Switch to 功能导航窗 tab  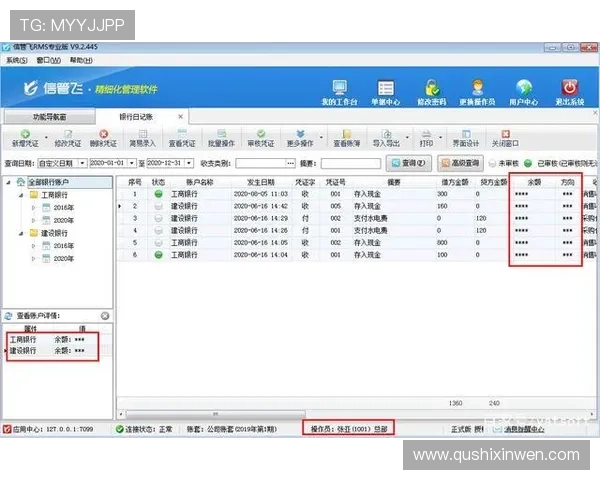(49, 117)
